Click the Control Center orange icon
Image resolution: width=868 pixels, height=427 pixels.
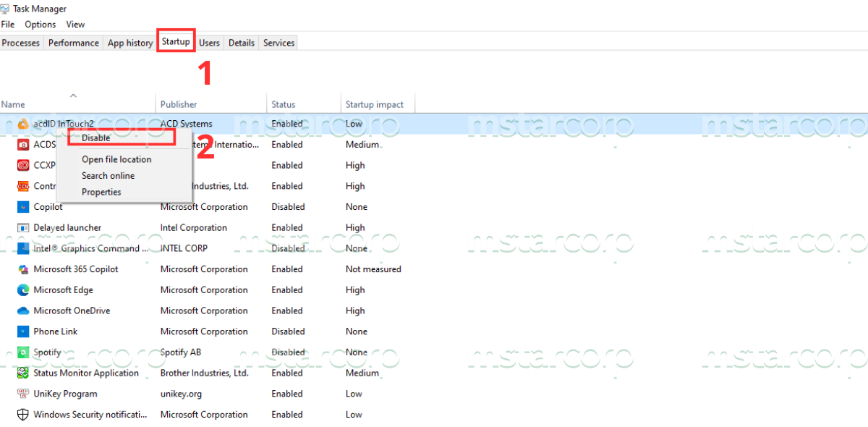pyautogui.click(x=22, y=186)
